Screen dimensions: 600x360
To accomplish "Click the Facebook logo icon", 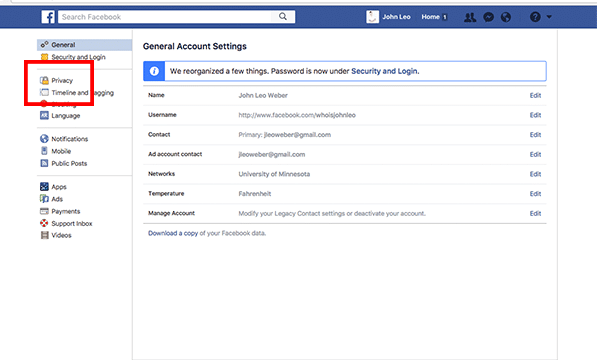I will [x=48, y=17].
